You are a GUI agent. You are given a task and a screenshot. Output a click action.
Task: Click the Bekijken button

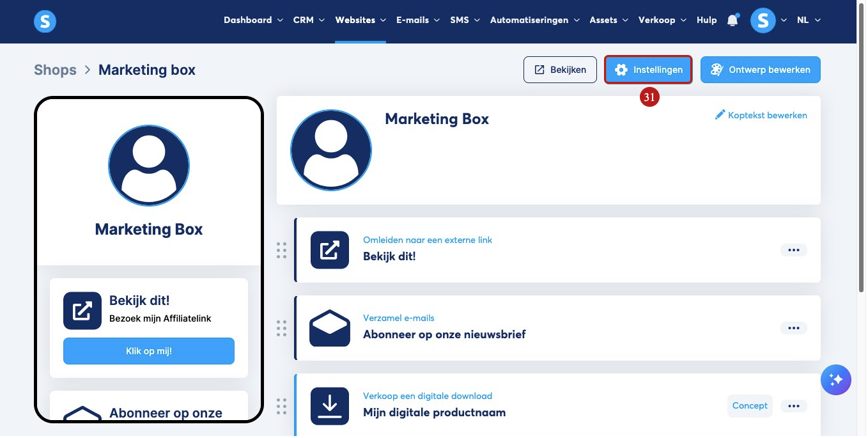[560, 70]
